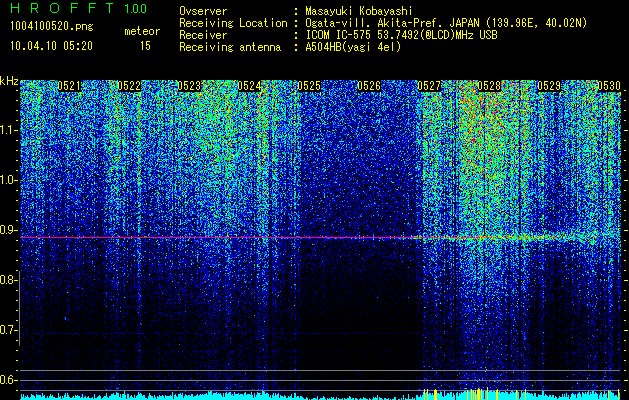Click the 0521 time marker

[69, 86]
